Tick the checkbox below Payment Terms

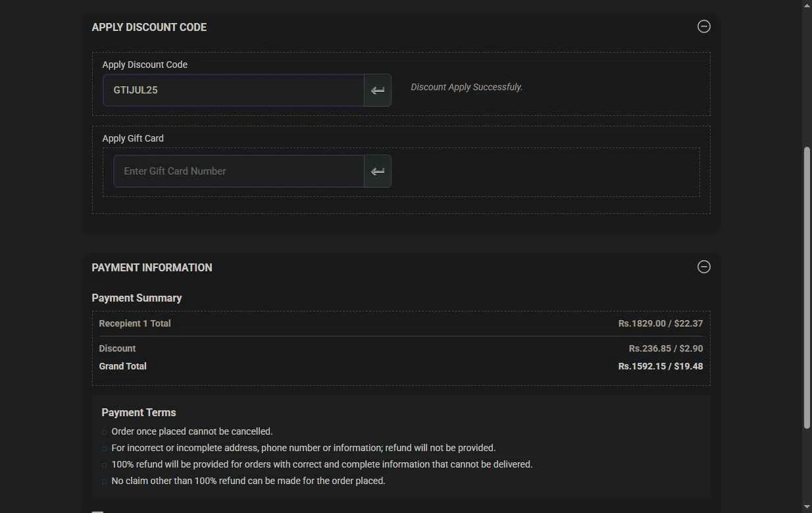click(x=97, y=511)
